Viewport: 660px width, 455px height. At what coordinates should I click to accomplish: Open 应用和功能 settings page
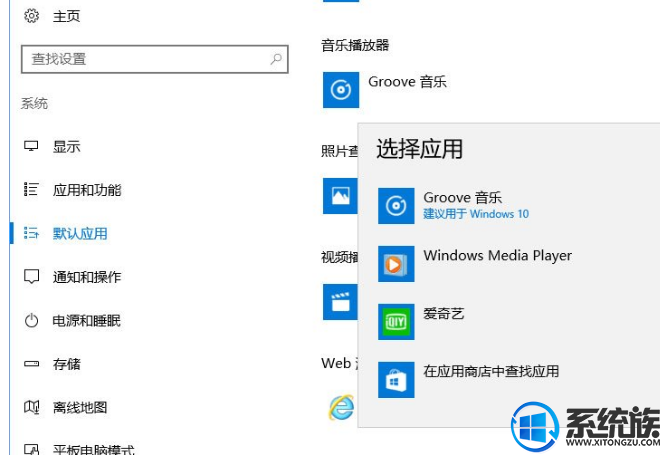tap(87, 190)
